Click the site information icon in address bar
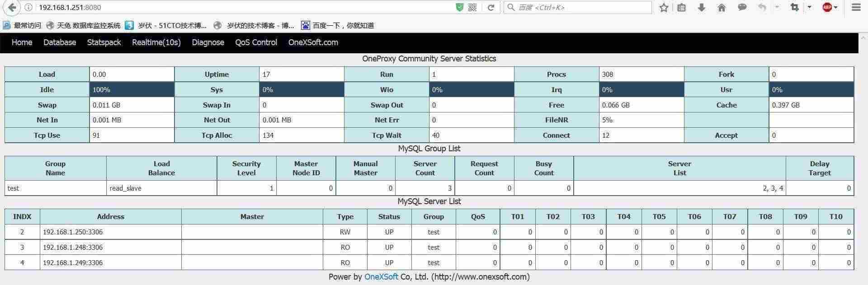This screenshot has height=285, width=868. point(28,7)
